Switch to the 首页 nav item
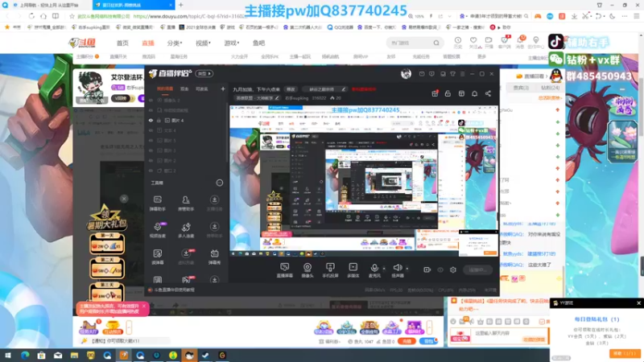 click(122, 43)
